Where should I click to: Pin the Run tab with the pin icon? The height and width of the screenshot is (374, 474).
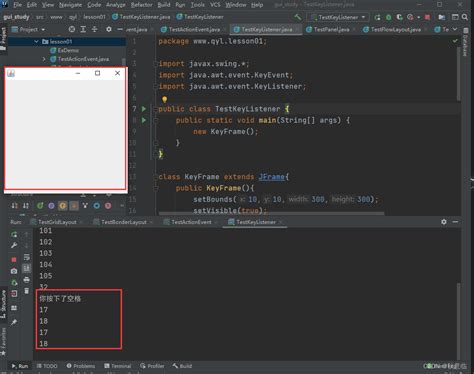coord(14,322)
